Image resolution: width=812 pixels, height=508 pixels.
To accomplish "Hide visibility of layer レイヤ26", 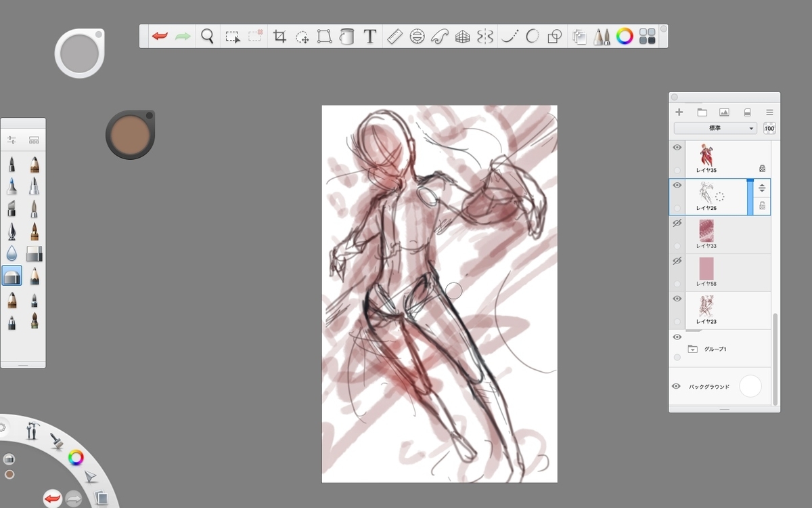I will (677, 185).
